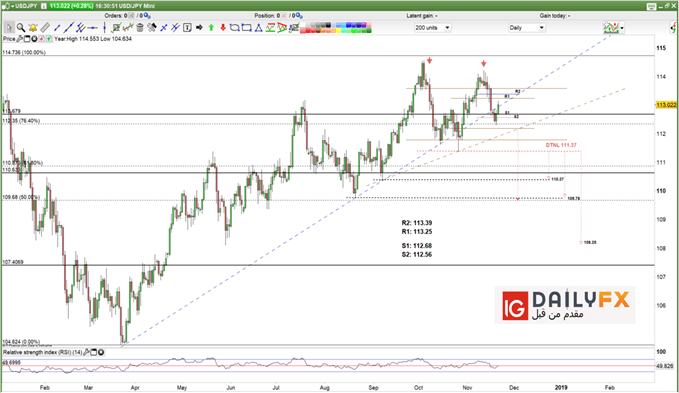Click the RSI value 49.826 on axis
The image size is (679, 393).
pos(665,366)
